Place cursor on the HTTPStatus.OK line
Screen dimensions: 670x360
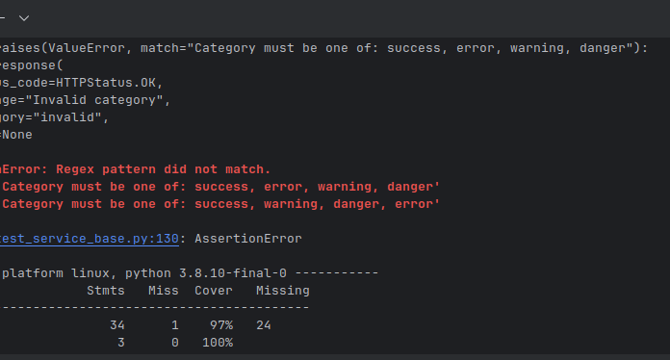pos(81,82)
